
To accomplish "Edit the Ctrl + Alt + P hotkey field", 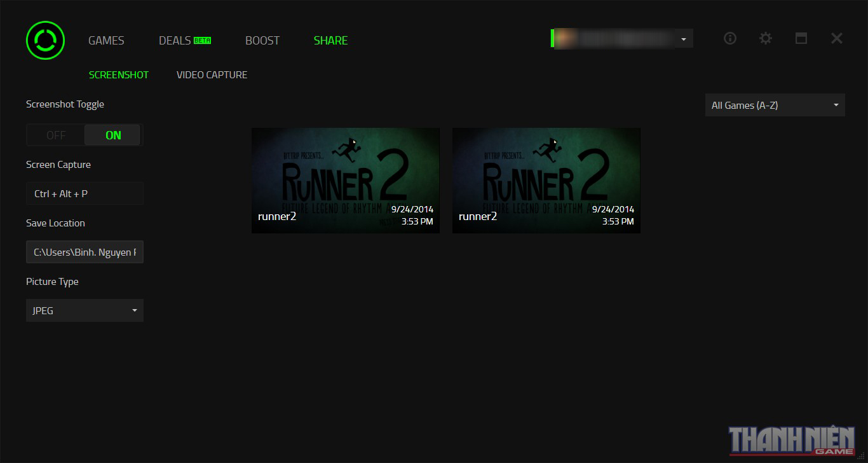I will pos(85,193).
